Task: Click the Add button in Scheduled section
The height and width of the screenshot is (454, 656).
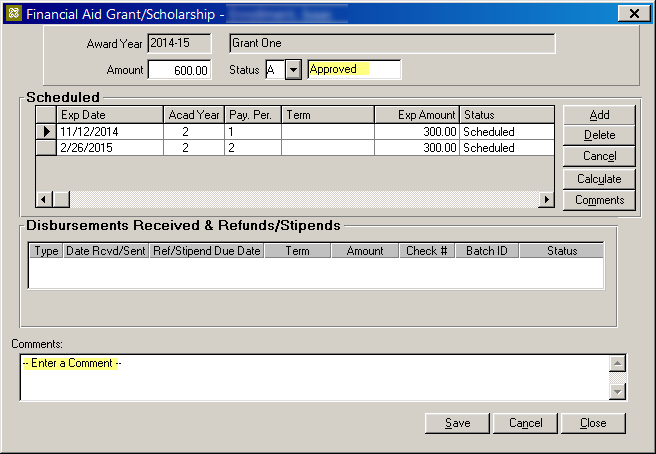Action: coord(598,115)
